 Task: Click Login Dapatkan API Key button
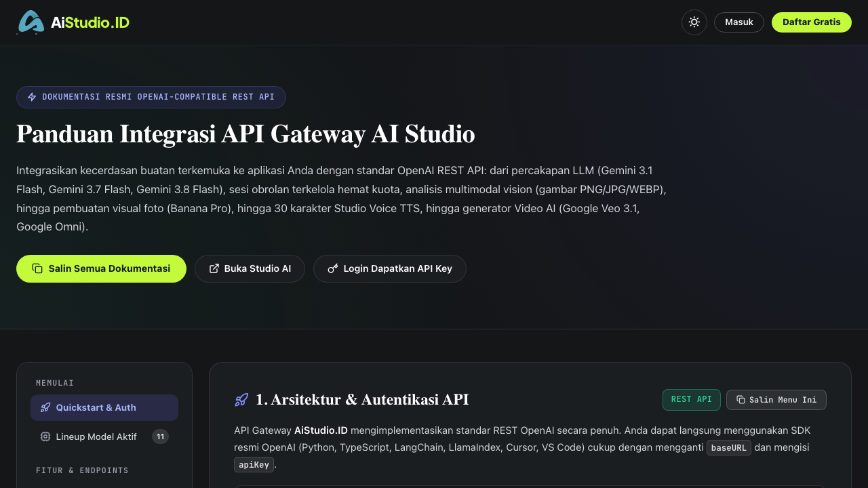(x=390, y=268)
